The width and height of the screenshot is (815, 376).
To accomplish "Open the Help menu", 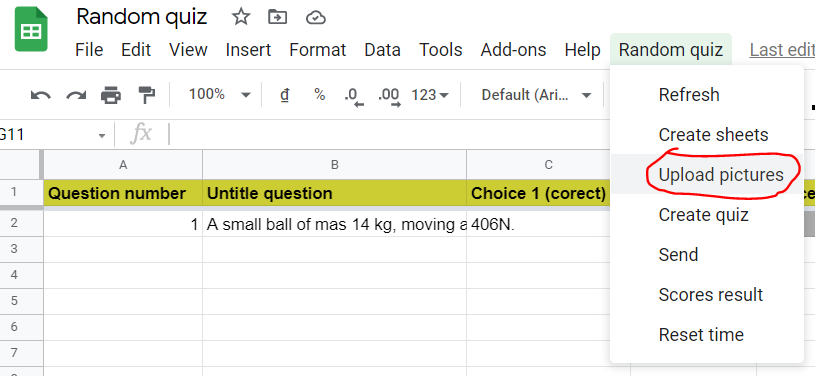I will [x=582, y=50].
